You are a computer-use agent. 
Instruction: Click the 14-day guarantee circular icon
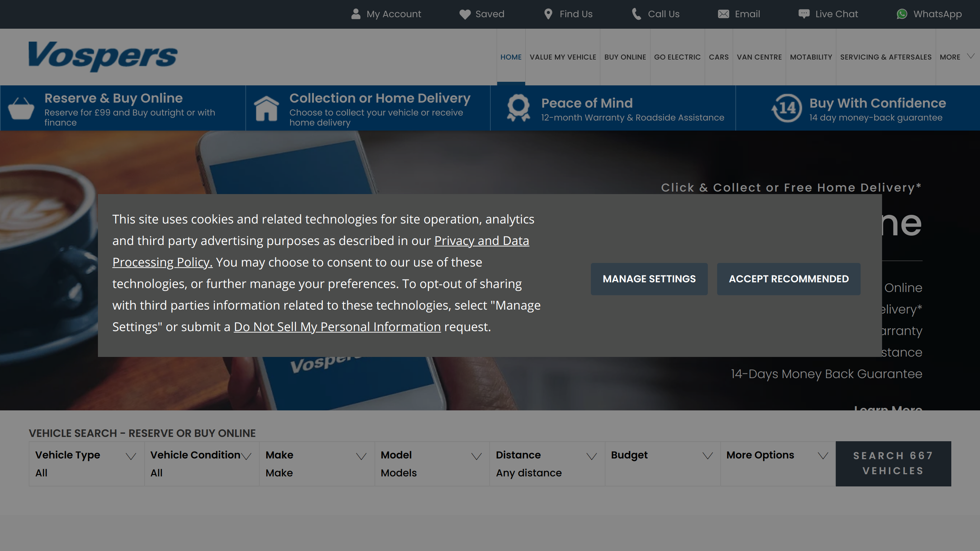(786, 108)
